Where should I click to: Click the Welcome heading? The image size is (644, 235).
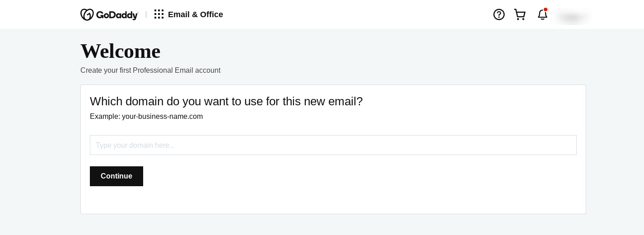pos(120,51)
